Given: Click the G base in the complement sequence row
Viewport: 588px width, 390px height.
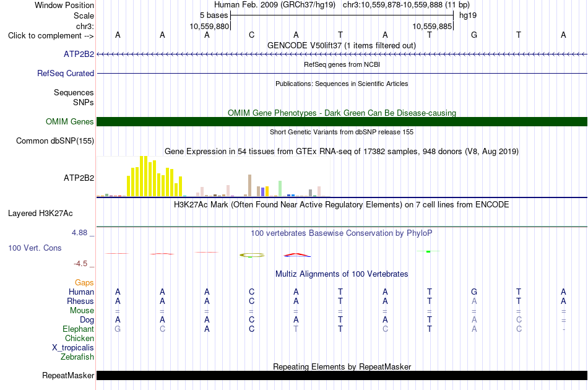Looking at the screenshot, I should click(x=474, y=35).
